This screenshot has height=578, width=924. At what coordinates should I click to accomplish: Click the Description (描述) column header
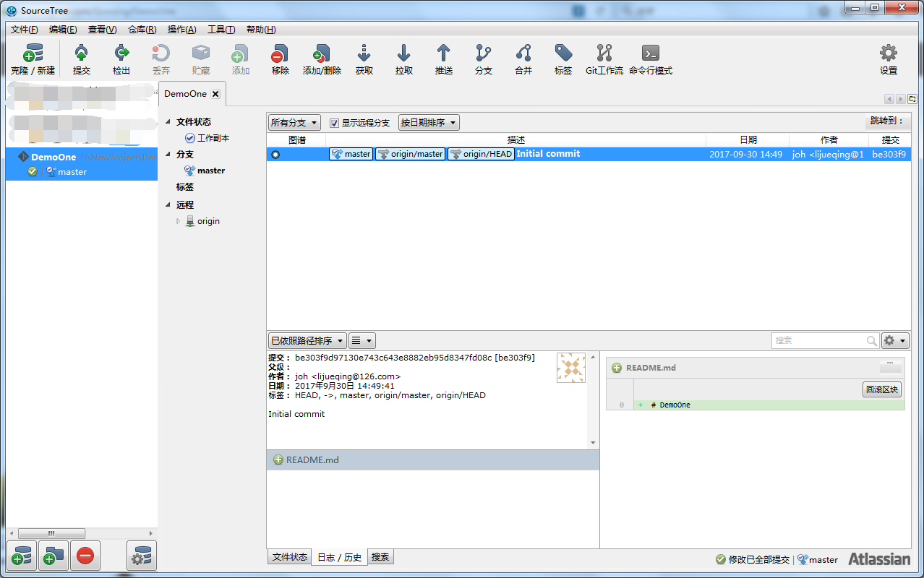coord(516,140)
